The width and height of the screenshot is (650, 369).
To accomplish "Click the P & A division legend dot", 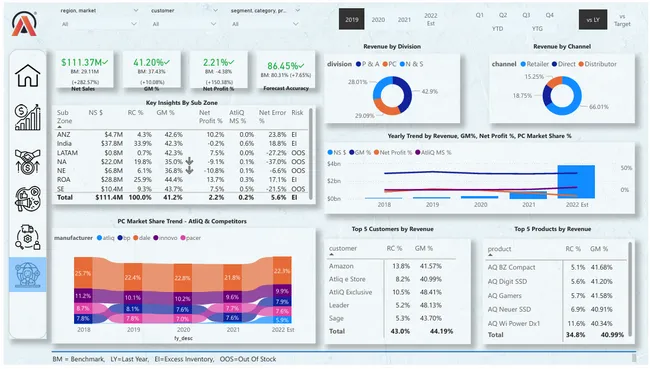I will coord(359,64).
